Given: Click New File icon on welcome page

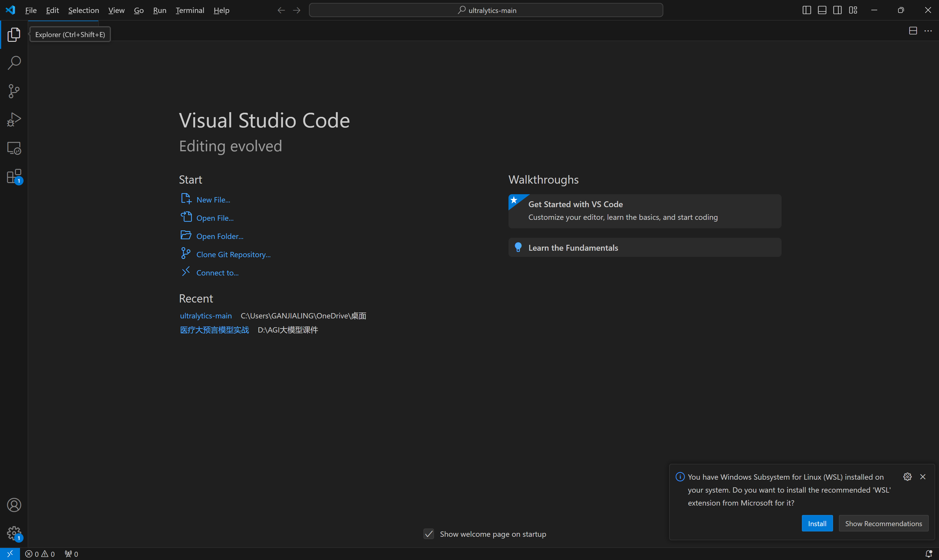Looking at the screenshot, I should coord(186,199).
